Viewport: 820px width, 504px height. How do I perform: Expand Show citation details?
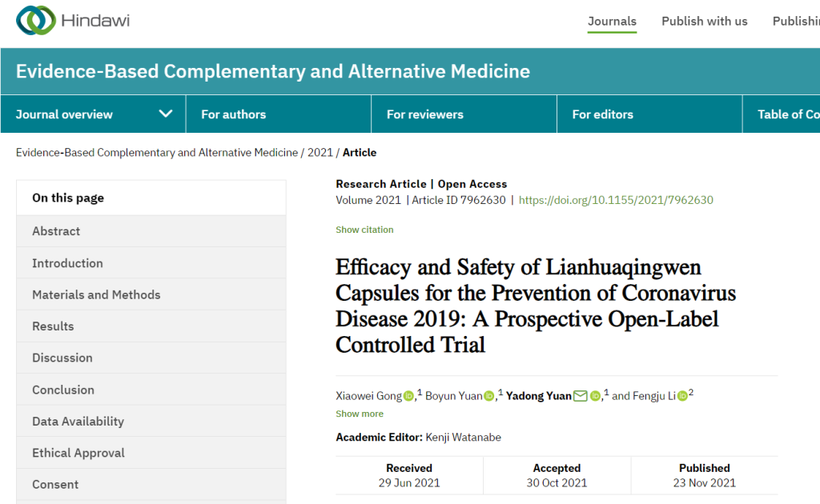point(364,230)
